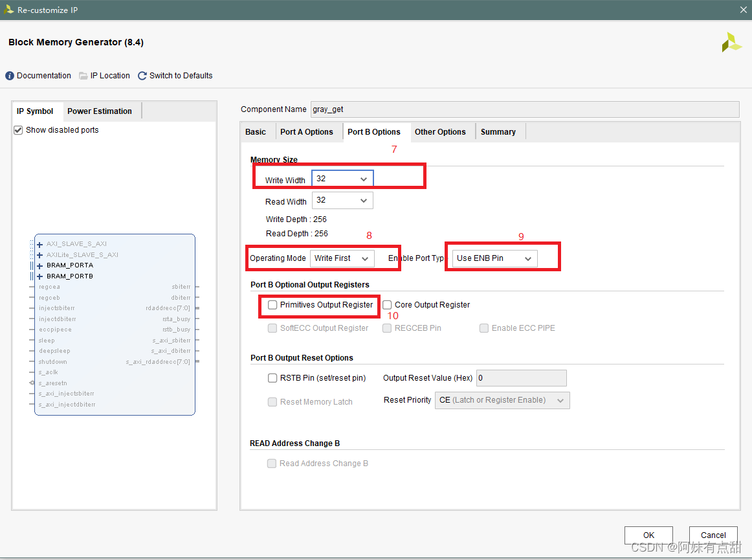Click the IP Location link
752x560 pixels.
point(110,76)
